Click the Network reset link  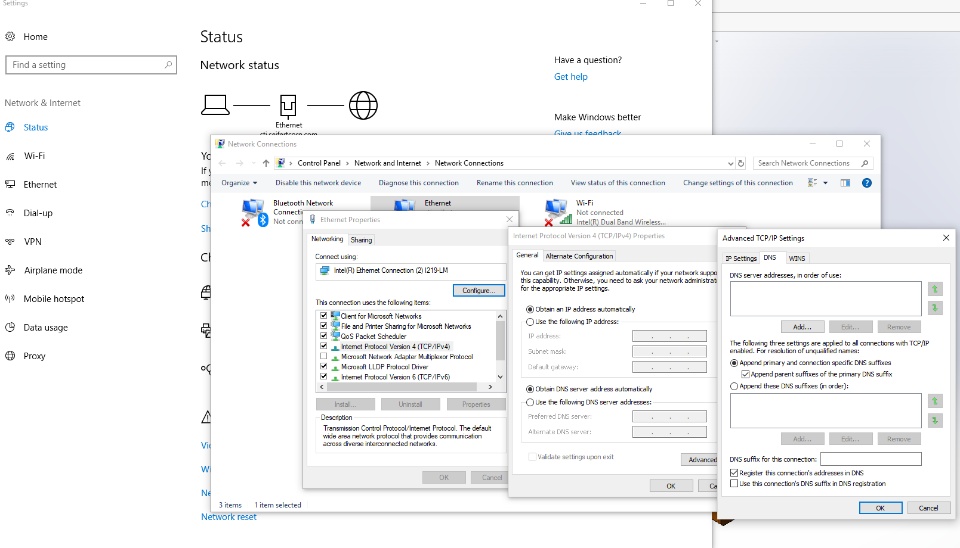[x=229, y=517]
